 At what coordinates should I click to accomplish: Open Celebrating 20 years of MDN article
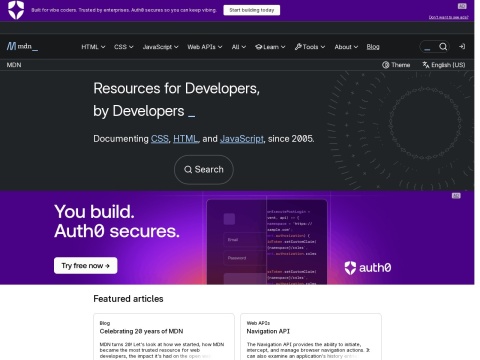tap(141, 331)
